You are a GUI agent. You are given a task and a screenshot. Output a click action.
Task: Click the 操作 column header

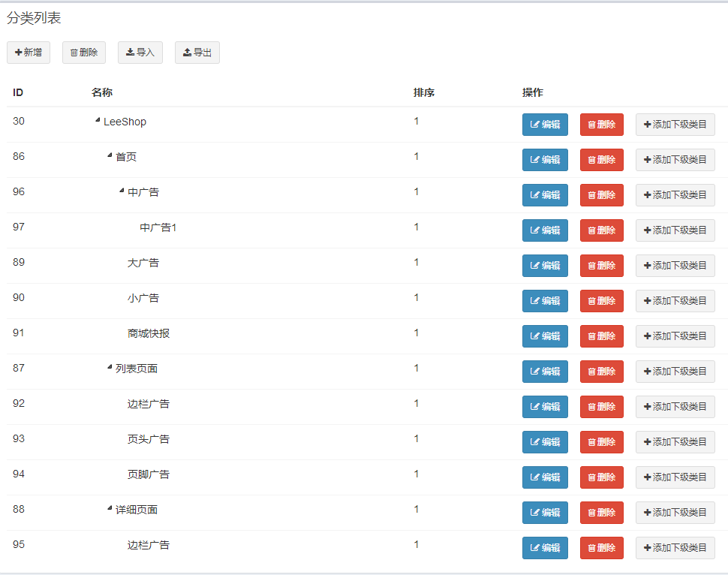coord(533,92)
